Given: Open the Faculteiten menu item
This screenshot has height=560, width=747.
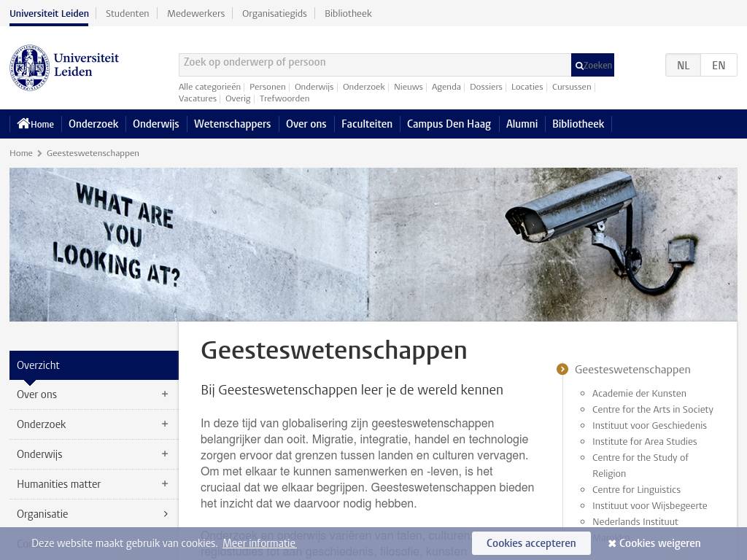Looking at the screenshot, I should (366, 124).
